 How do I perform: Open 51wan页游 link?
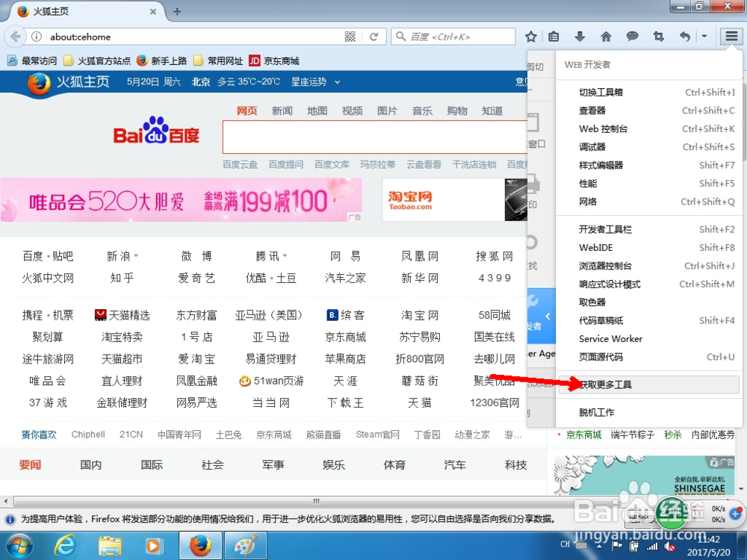coord(271,381)
